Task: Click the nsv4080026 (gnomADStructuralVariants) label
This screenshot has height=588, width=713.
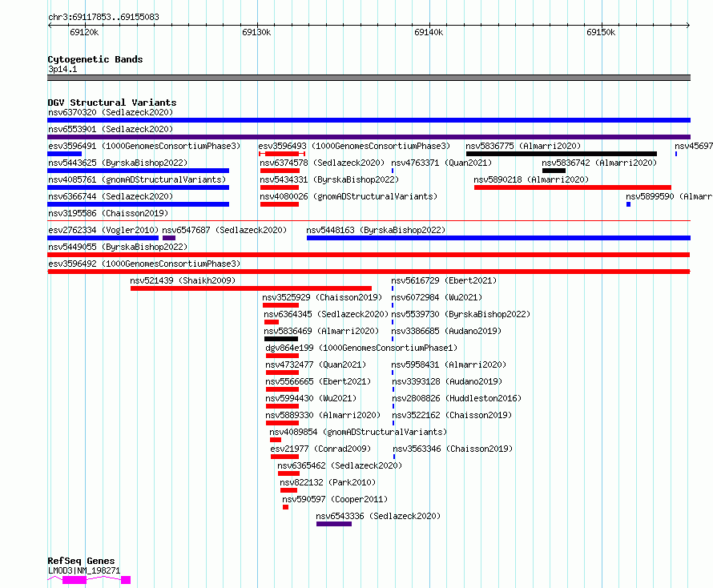Action: coord(348,196)
